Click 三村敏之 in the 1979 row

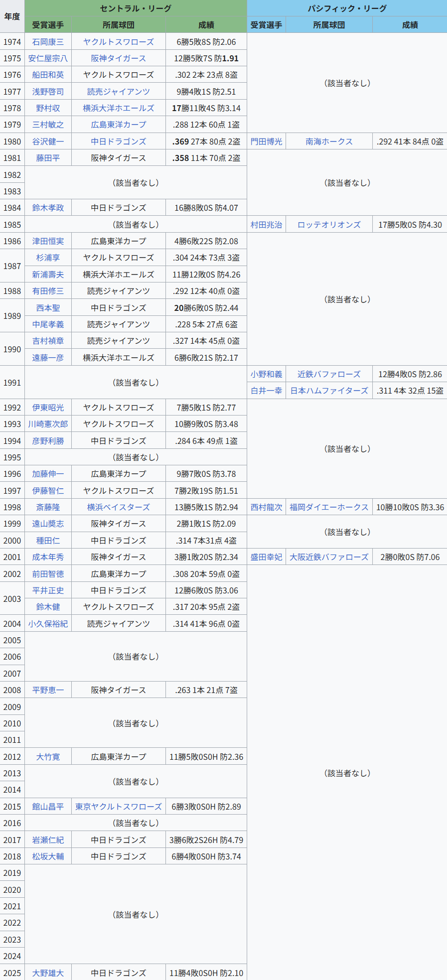click(x=48, y=125)
